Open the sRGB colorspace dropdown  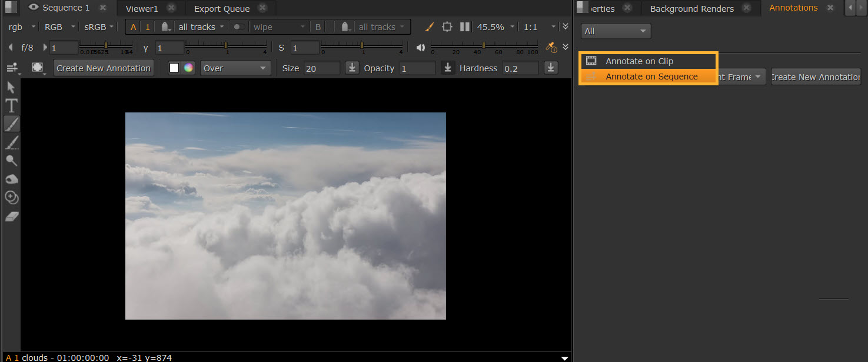(x=99, y=27)
